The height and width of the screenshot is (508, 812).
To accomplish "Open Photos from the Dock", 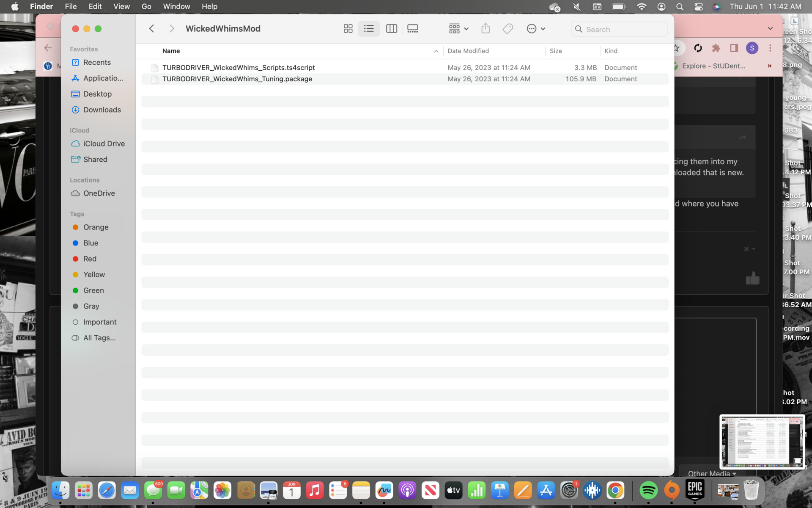I will tap(222, 491).
